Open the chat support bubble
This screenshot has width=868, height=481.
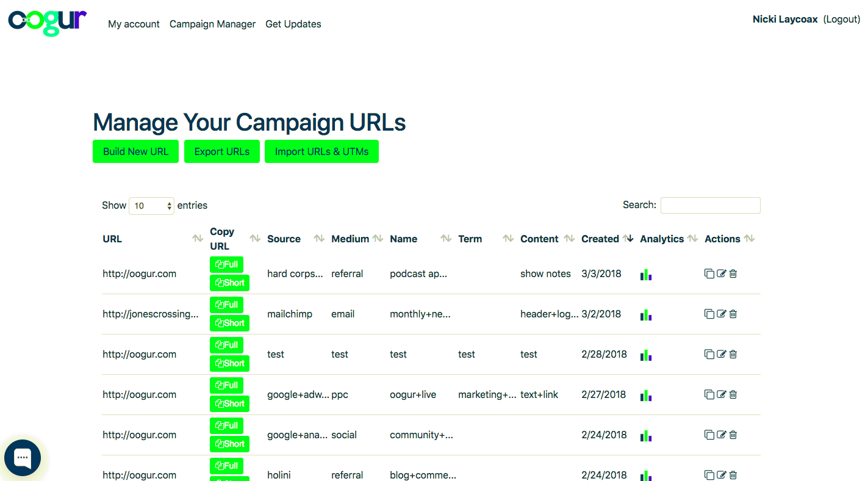tap(23, 457)
